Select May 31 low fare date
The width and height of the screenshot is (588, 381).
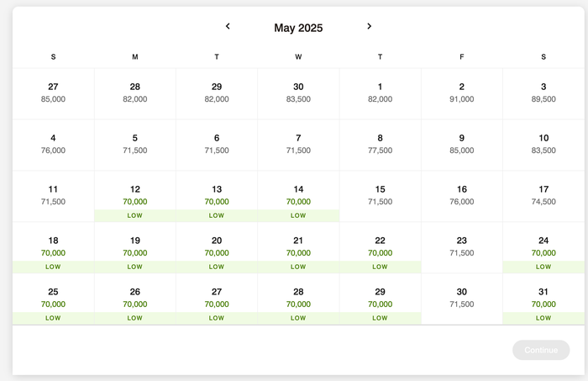(543, 299)
